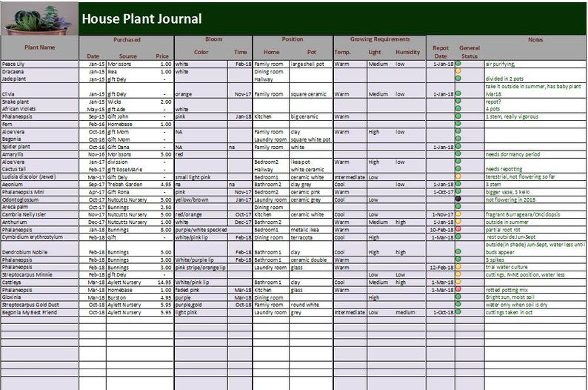588x390 pixels.
Task: Click the Cattleya yellow status dot
Action: point(458,282)
